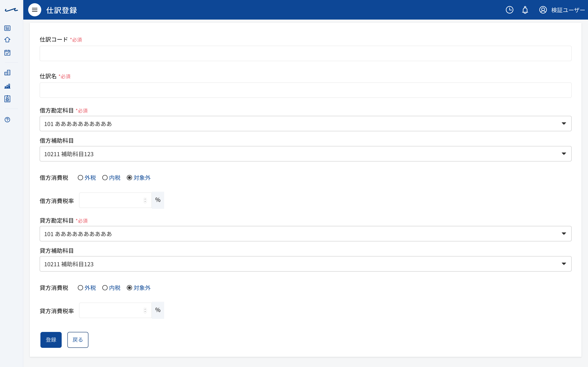Open the hamburger menu button
588x367 pixels.
coord(35,10)
